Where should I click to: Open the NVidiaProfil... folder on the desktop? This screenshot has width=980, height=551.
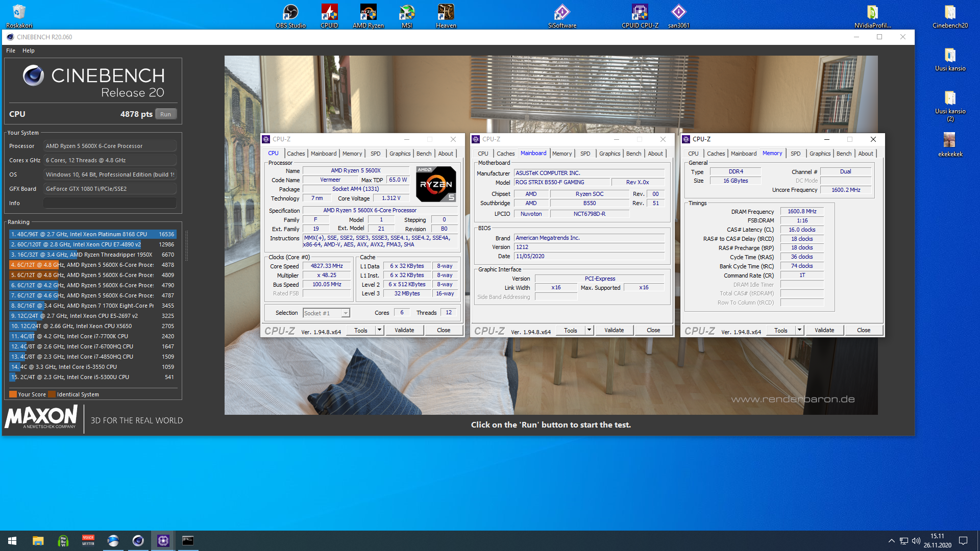[x=872, y=16]
